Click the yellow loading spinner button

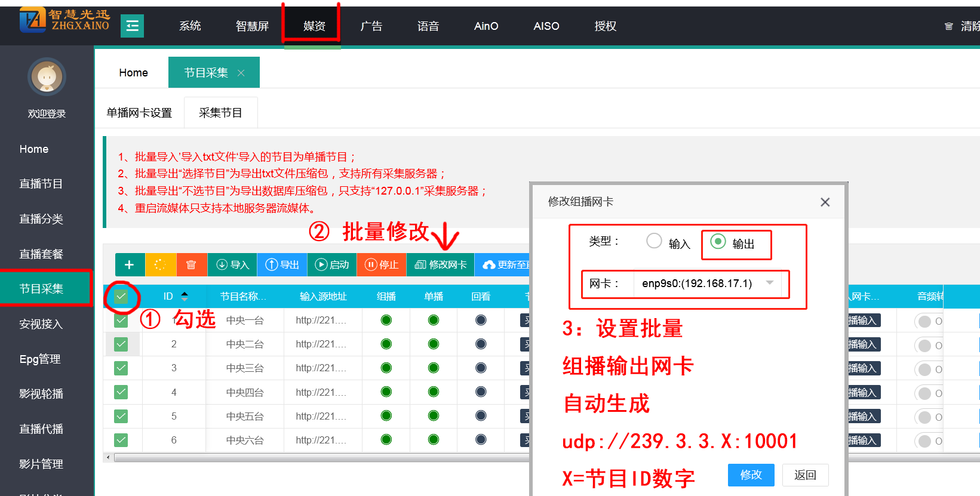[x=160, y=264]
